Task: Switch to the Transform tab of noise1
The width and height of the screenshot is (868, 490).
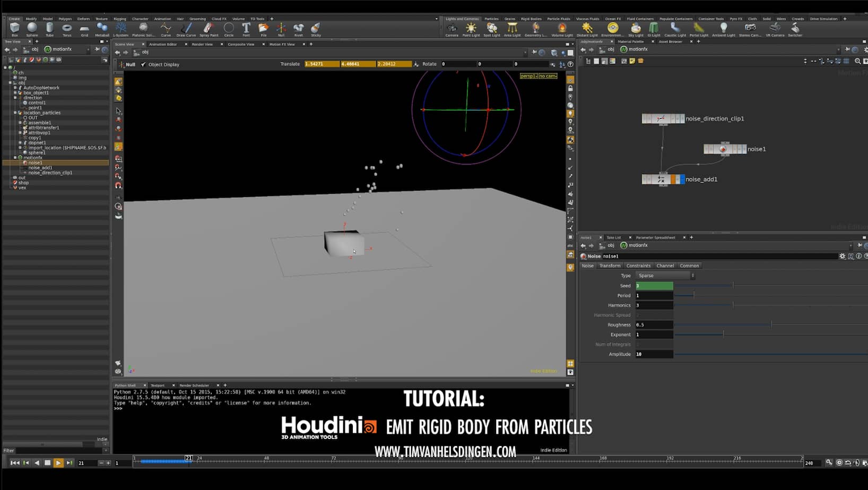Action: click(610, 265)
